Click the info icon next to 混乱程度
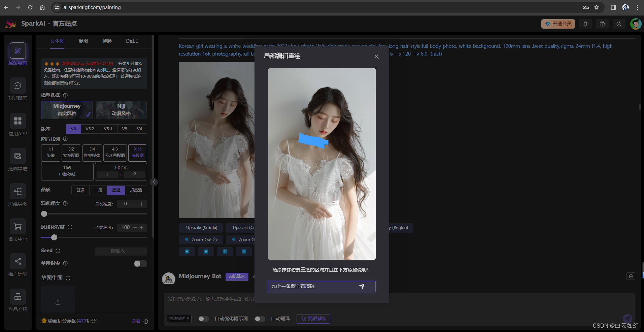The height and width of the screenshot is (332, 644). 65,203
